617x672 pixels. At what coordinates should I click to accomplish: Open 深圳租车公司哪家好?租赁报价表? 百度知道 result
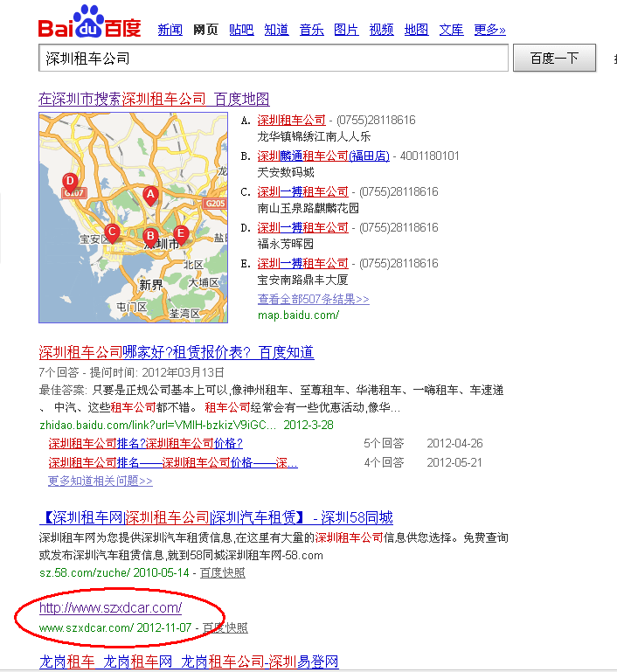[x=177, y=352]
